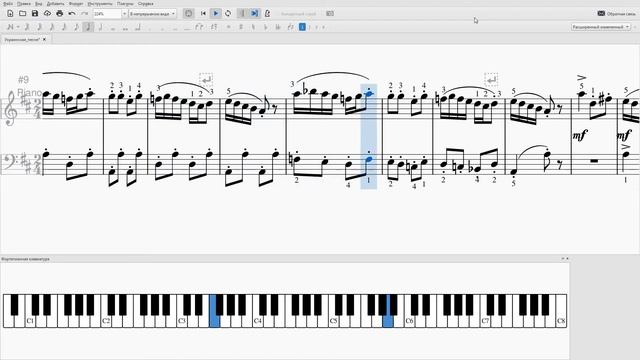Expand the note input mode arrow
This screenshot has width=640, height=360.
(18, 27)
